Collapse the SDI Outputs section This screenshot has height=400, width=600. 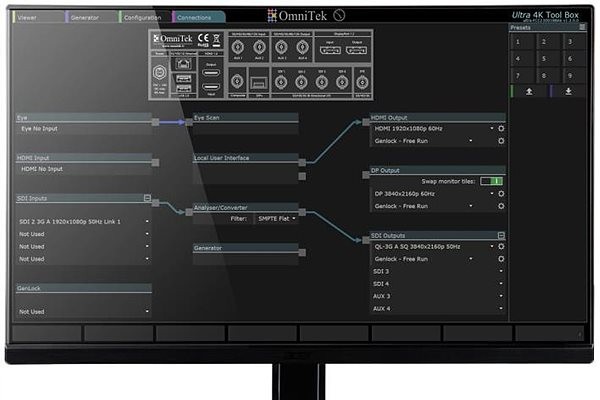(x=501, y=235)
